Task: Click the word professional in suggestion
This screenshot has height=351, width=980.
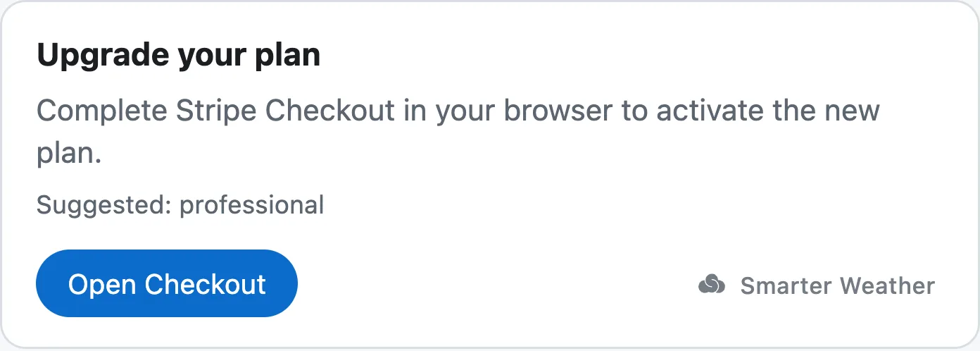Action: click(x=252, y=206)
